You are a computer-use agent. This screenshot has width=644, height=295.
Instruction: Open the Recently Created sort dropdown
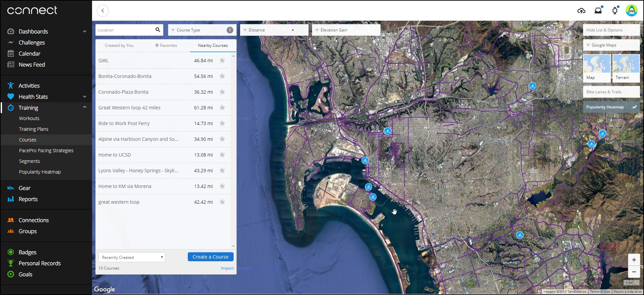coord(132,257)
